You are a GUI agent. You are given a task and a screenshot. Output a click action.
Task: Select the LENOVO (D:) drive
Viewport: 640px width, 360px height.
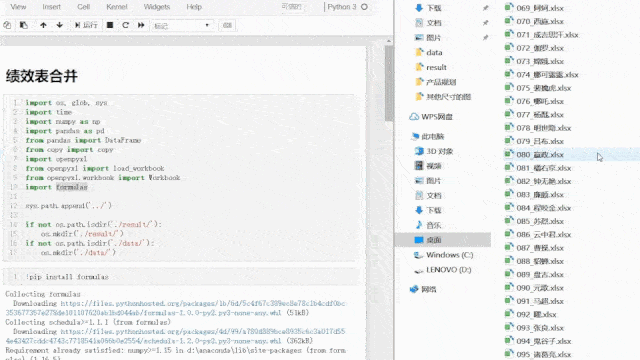tap(449, 270)
